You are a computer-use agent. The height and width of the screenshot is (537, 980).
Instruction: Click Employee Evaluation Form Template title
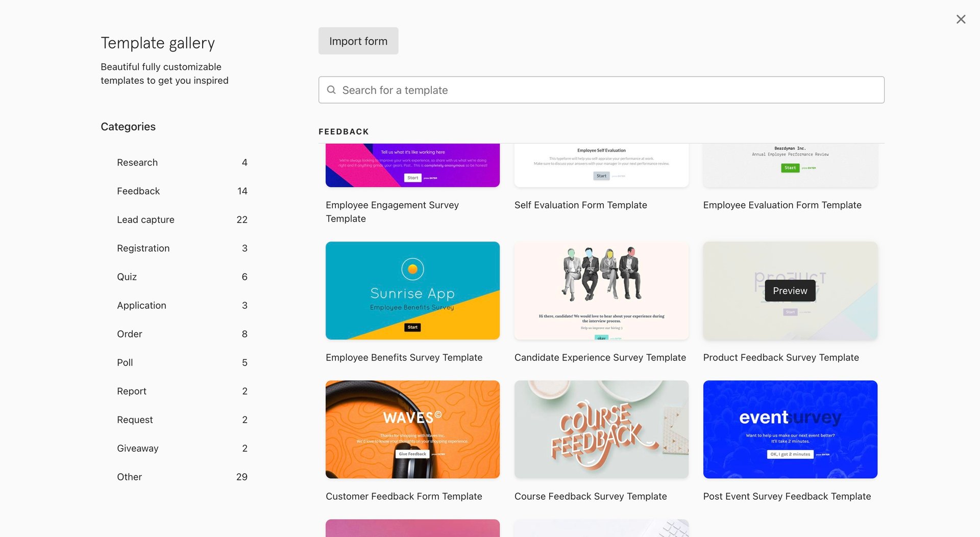(782, 205)
